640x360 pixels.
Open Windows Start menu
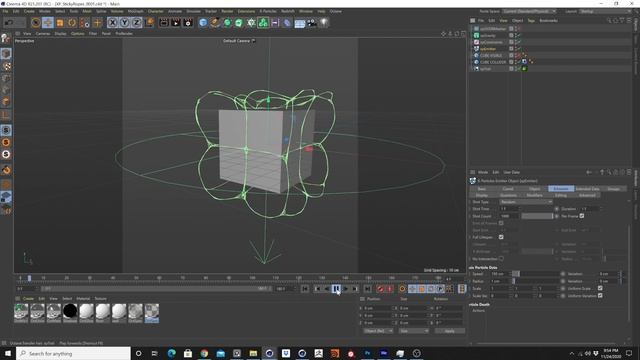tap(8, 353)
